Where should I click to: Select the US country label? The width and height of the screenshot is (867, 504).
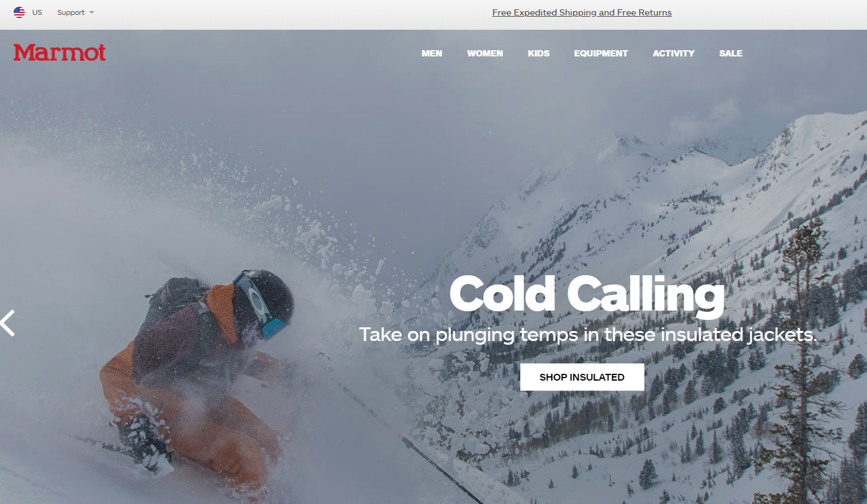(x=37, y=12)
